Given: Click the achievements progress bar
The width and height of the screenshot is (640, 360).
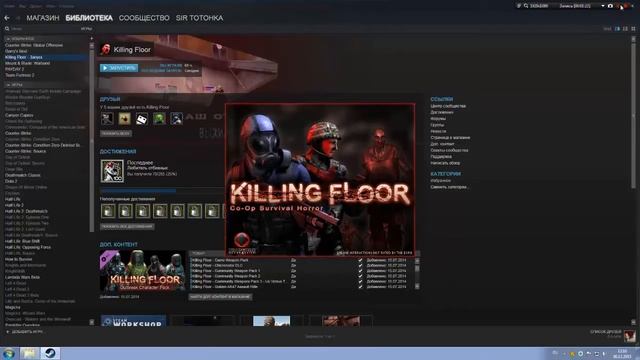Looking at the screenshot, I should pos(162,191).
